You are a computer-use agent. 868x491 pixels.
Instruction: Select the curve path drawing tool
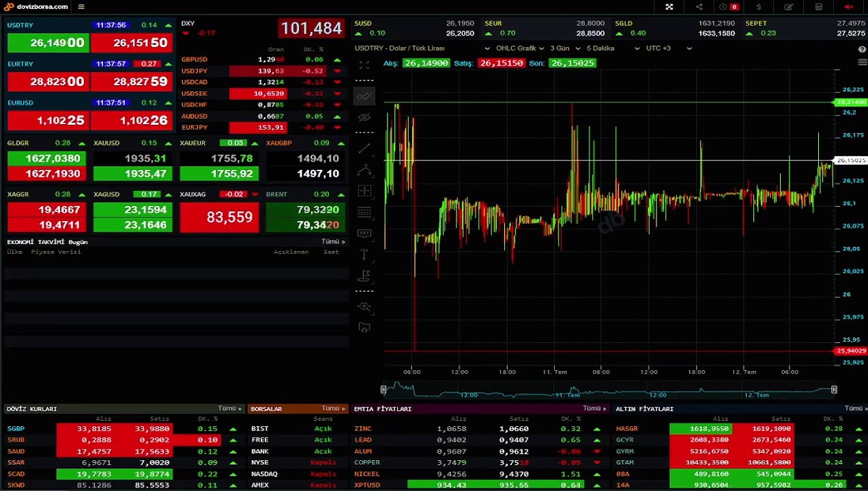tap(364, 170)
